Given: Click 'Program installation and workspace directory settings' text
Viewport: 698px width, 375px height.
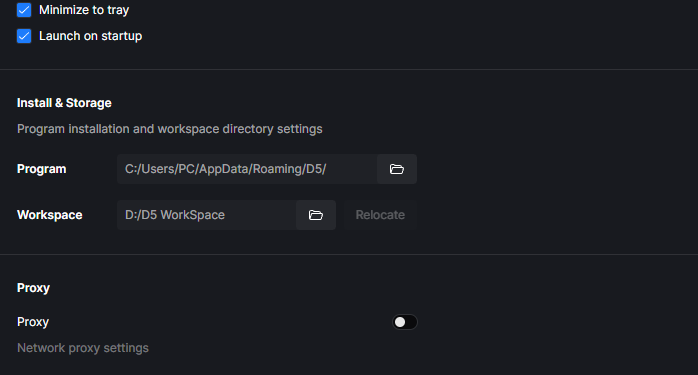Looking at the screenshot, I should click(170, 129).
